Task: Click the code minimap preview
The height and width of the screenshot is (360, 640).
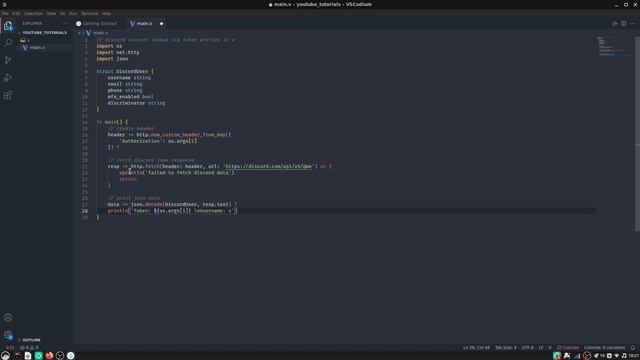Action: (x=612, y=47)
